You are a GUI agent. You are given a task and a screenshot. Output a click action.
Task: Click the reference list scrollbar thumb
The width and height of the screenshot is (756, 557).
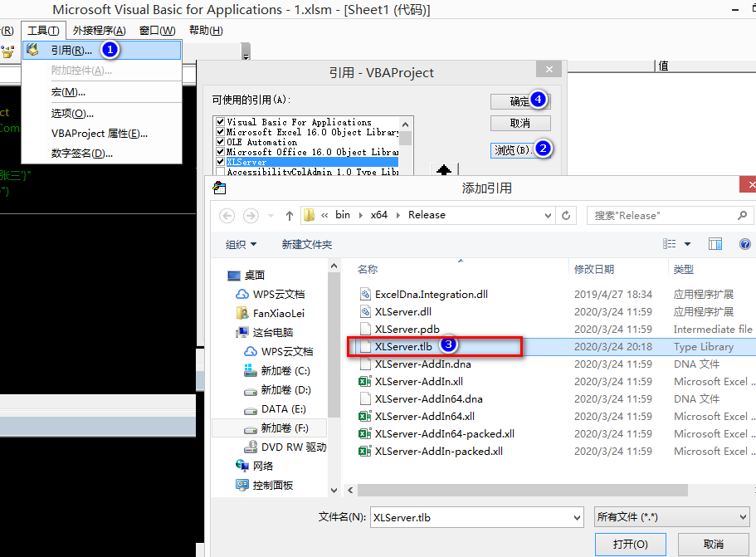point(406,138)
